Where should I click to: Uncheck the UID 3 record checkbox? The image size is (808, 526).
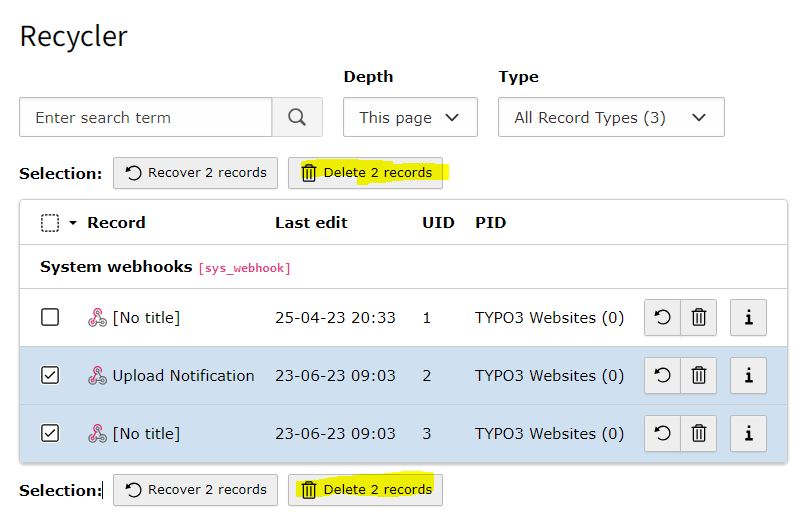(x=50, y=434)
